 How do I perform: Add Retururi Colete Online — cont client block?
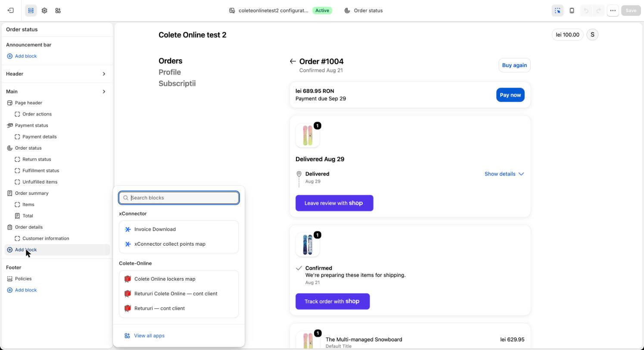tap(179, 294)
